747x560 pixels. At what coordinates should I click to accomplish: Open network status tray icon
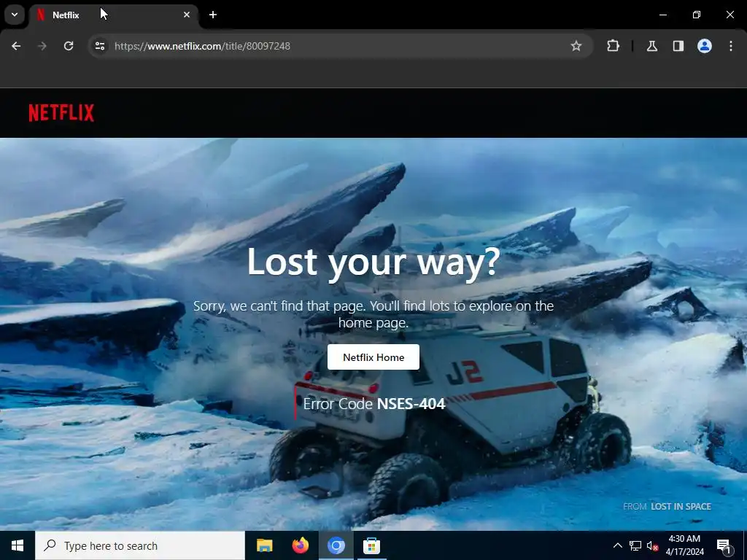click(x=635, y=545)
